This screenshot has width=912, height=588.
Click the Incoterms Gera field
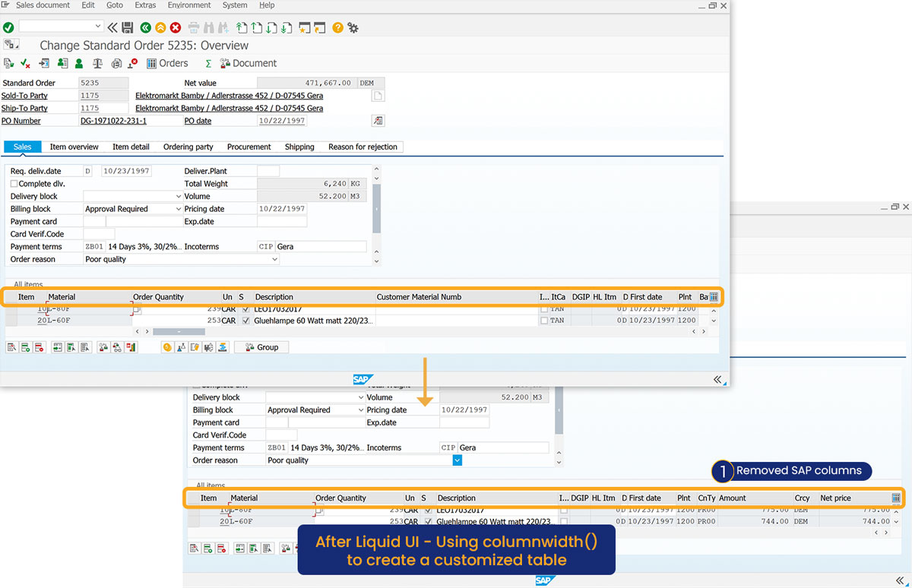(321, 247)
